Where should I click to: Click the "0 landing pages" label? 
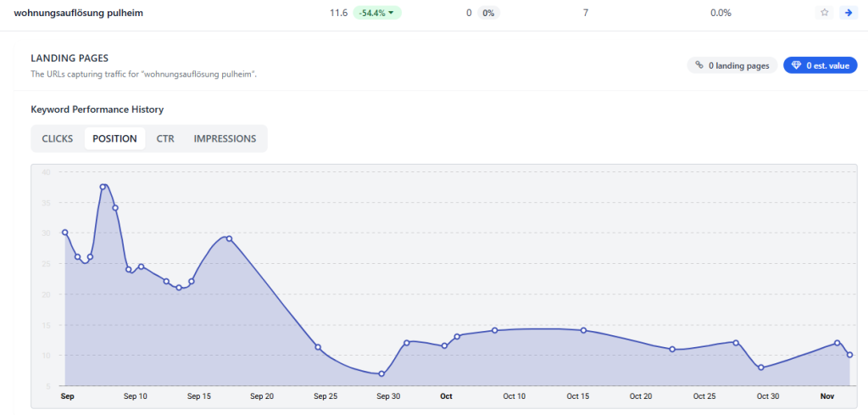(x=738, y=65)
